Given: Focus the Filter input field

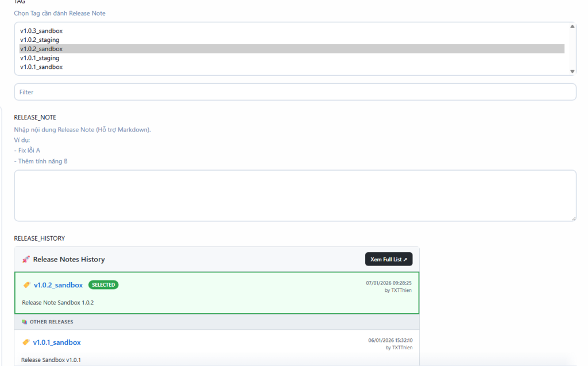Looking at the screenshot, I should (295, 92).
